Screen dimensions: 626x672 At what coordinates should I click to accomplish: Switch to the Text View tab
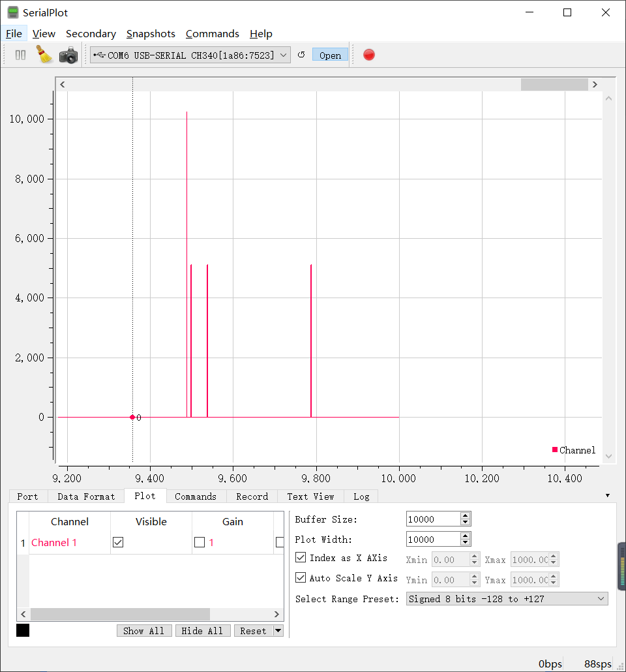[310, 496]
